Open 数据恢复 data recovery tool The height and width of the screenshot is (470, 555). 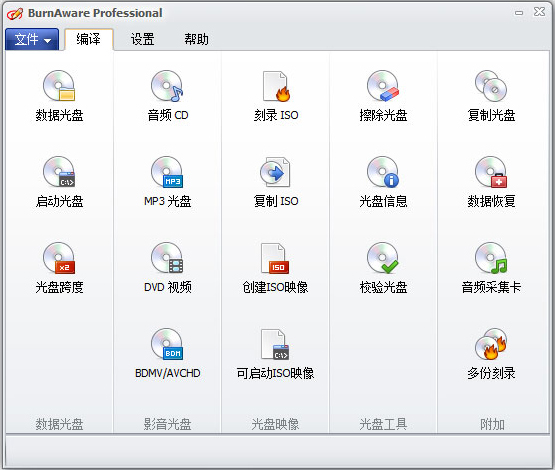pos(491,182)
